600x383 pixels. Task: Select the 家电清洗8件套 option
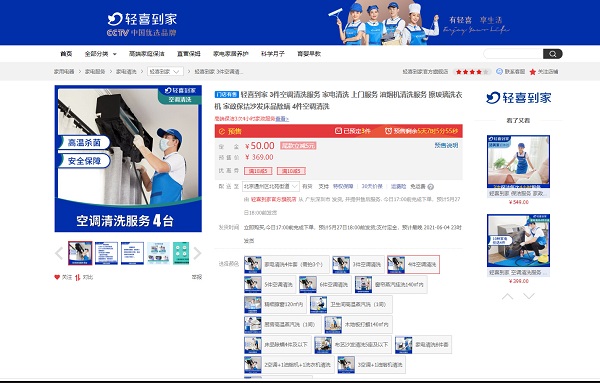click(423, 345)
